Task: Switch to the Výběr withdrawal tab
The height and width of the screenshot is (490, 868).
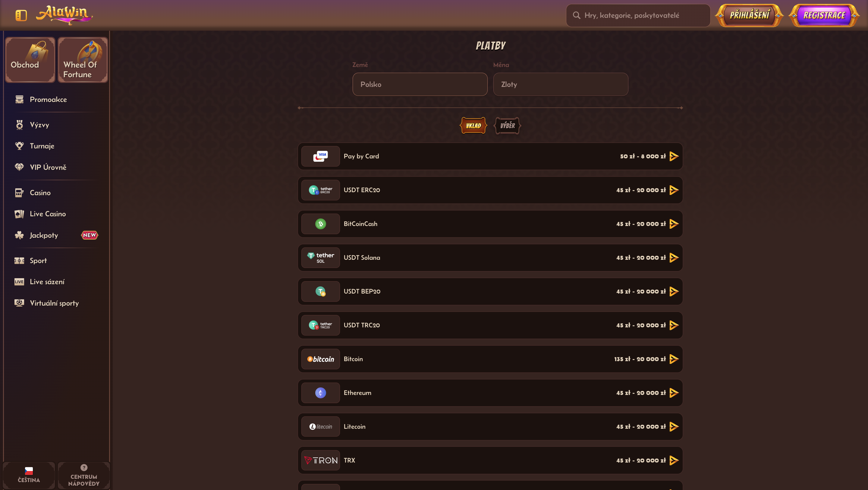Action: (508, 126)
